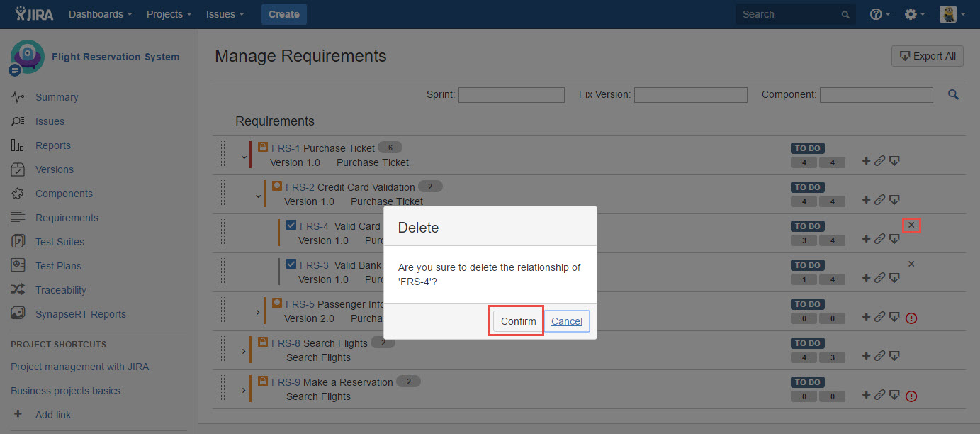This screenshot has height=434, width=980.
Task: Collapse the FRS-1 Purchase Ticket requirement
Action: coord(244,157)
